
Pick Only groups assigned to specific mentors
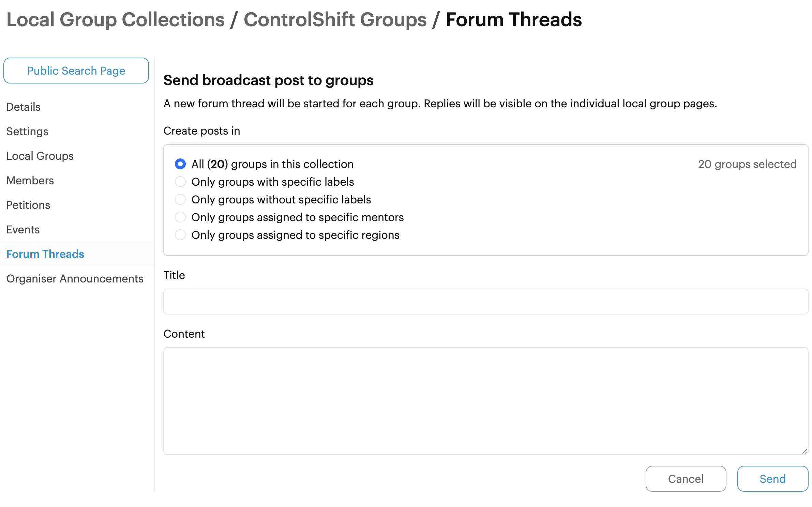coord(180,217)
